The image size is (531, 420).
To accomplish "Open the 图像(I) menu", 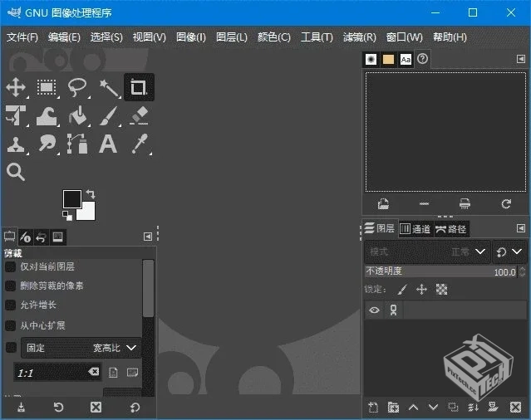I will click(x=191, y=37).
